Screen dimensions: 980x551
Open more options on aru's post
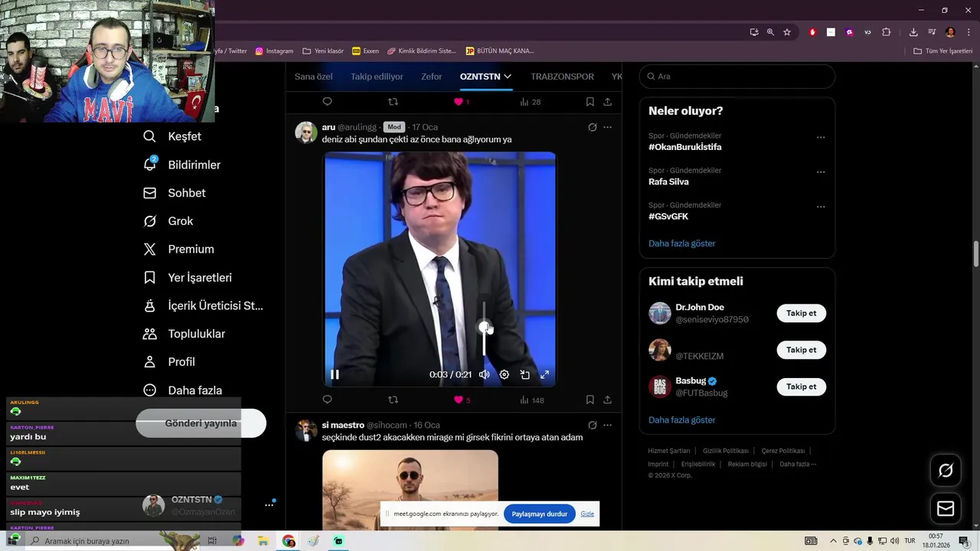(x=608, y=127)
